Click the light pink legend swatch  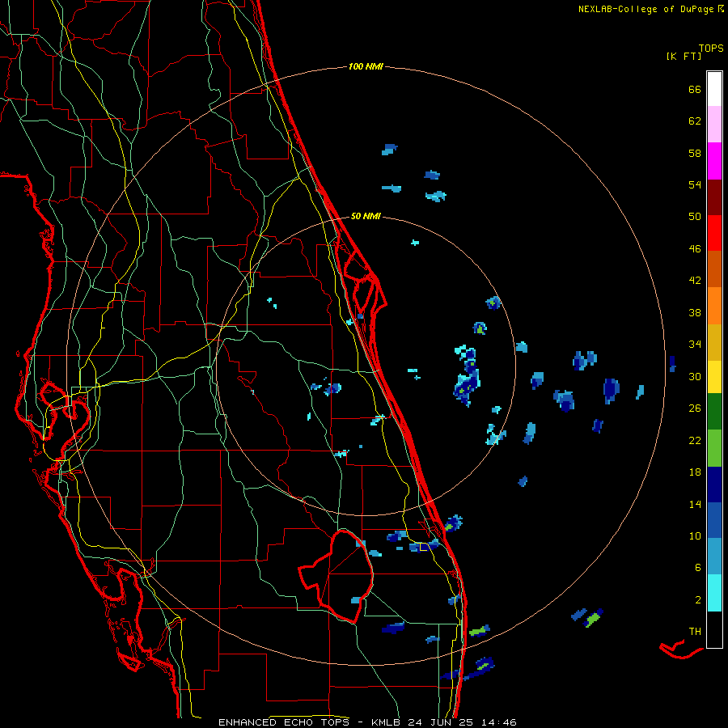click(714, 125)
